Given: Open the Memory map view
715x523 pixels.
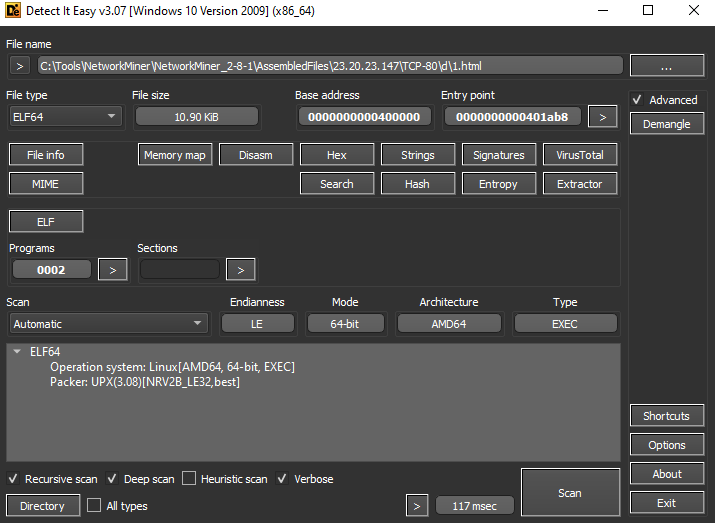Looking at the screenshot, I should [175, 155].
